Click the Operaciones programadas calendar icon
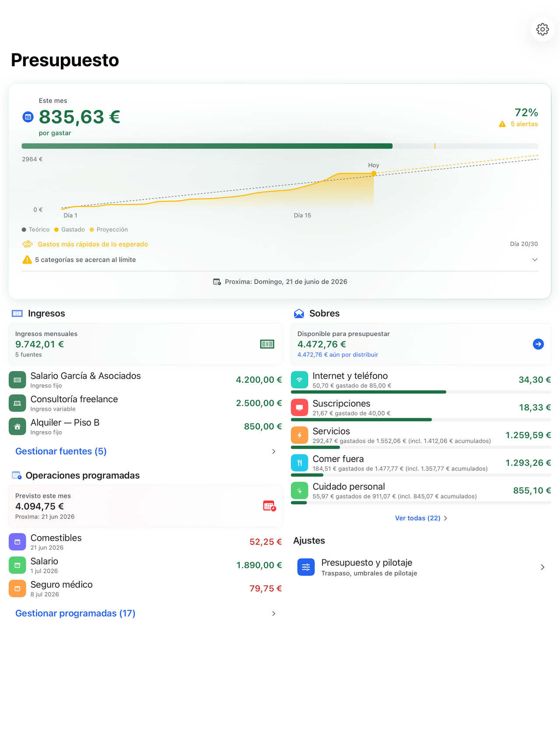The width and height of the screenshot is (560, 747). pyautogui.click(x=17, y=475)
